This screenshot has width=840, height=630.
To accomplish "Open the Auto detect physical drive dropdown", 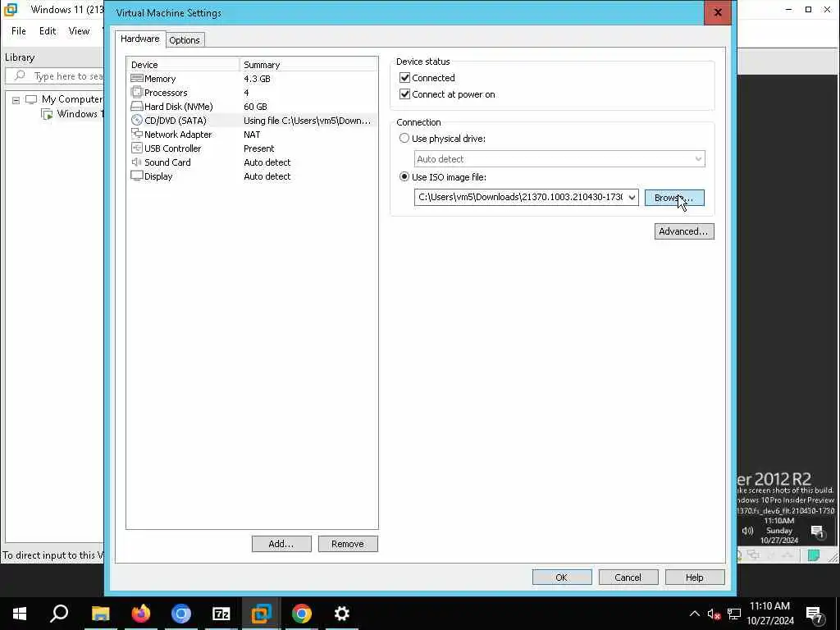I will click(559, 159).
